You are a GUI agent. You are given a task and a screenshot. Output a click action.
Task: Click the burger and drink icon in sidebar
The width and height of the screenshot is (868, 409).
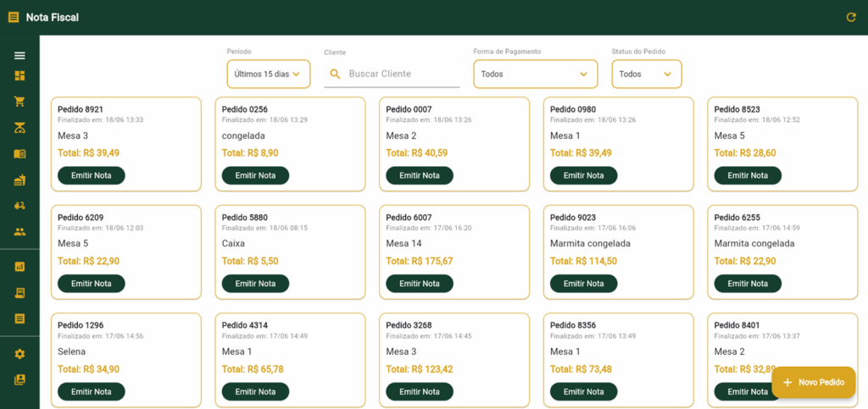coord(19,180)
